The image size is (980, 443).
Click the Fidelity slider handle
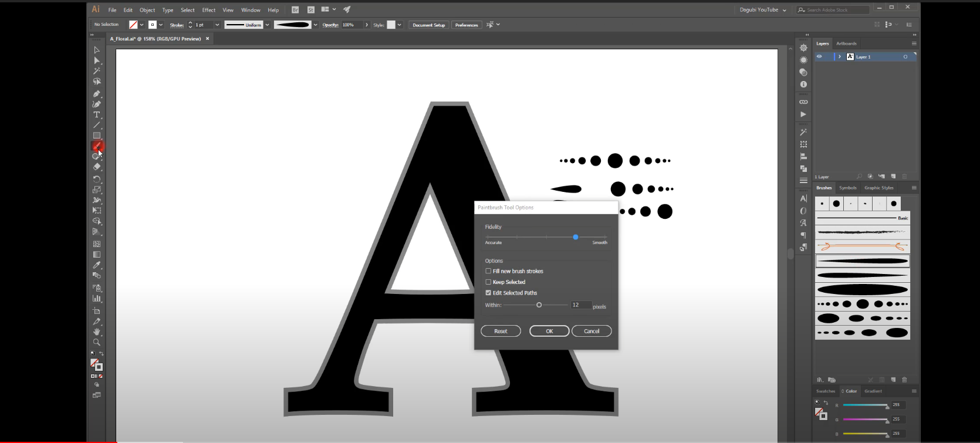click(576, 237)
